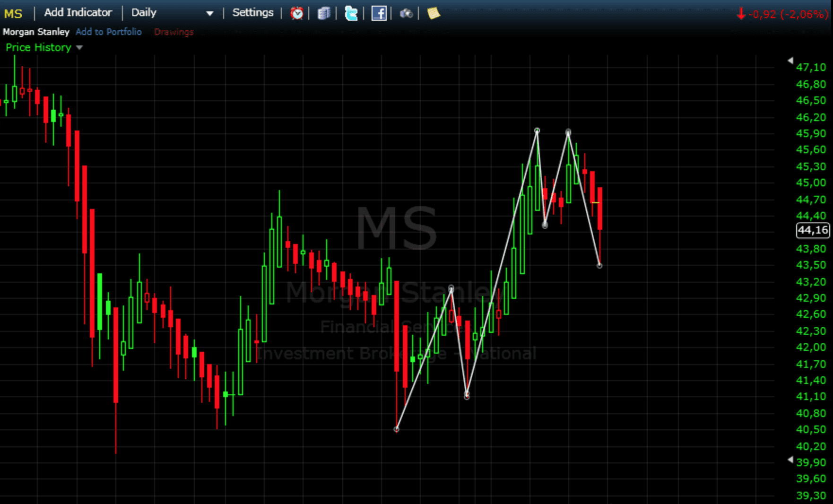833x504 pixels.
Task: Open chart Settings
Action: [x=253, y=13]
